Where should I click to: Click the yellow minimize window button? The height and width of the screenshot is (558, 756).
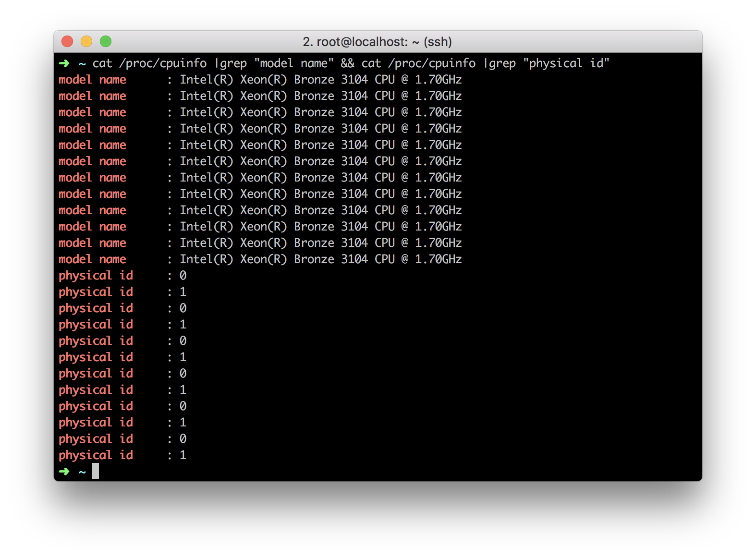[x=86, y=42]
